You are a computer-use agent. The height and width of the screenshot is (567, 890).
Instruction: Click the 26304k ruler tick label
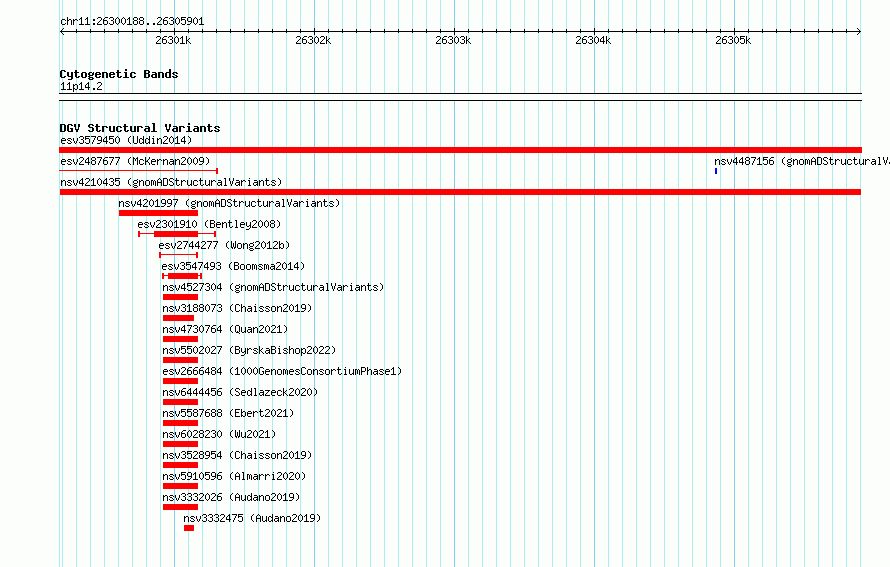pos(593,40)
